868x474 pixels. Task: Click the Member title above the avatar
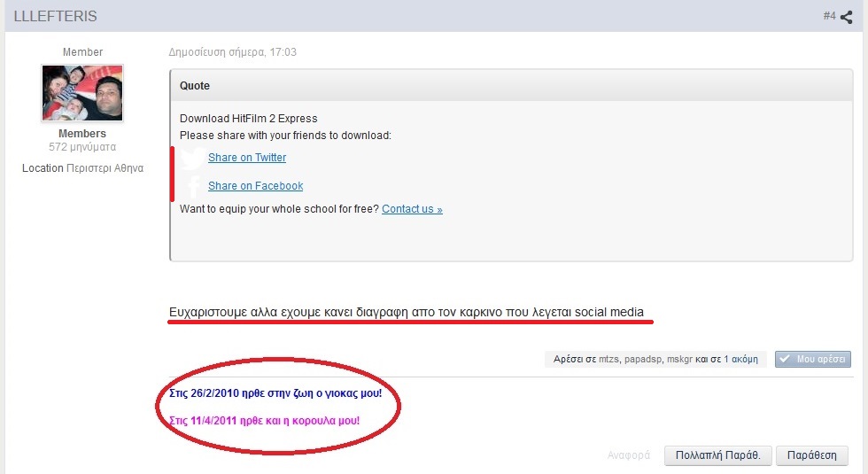tap(82, 52)
